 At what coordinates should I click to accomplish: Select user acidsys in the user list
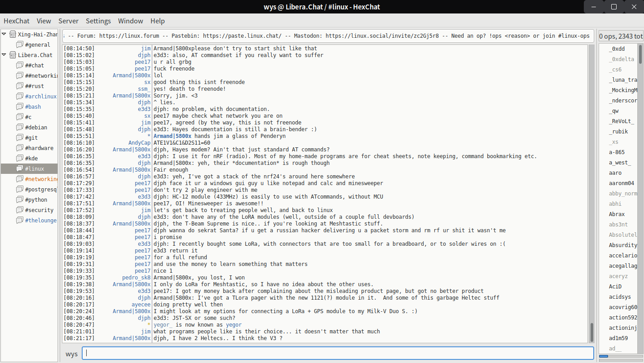(620, 297)
